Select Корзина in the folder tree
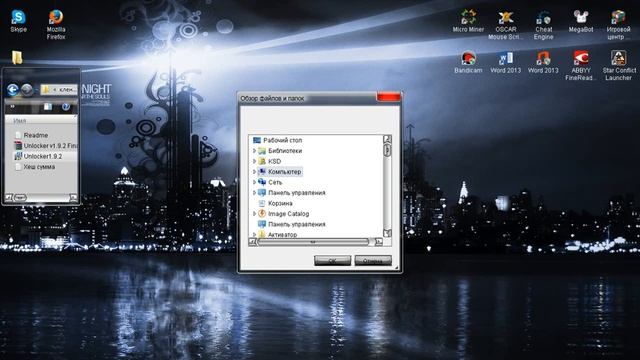This screenshot has height=360, width=640. (x=275, y=203)
